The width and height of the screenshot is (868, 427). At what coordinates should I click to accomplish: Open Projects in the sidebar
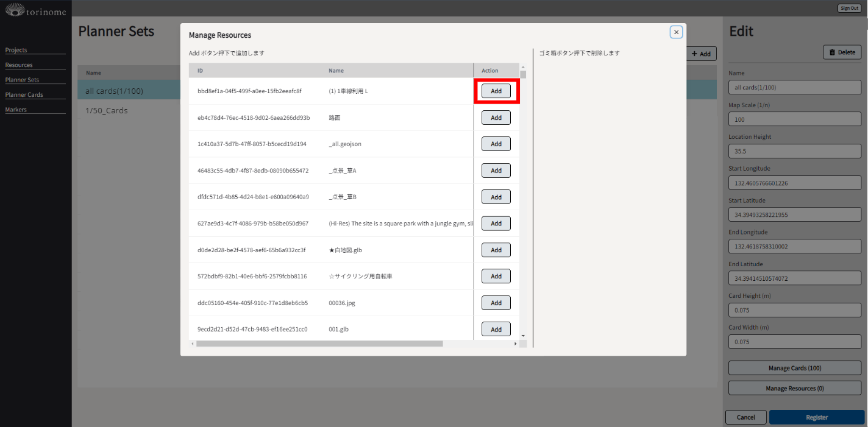[16, 50]
